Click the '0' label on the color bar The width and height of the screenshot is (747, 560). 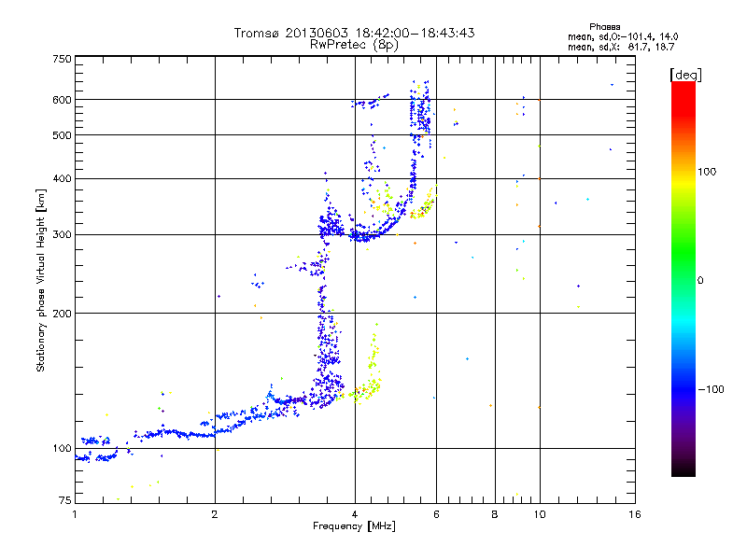[x=700, y=280]
